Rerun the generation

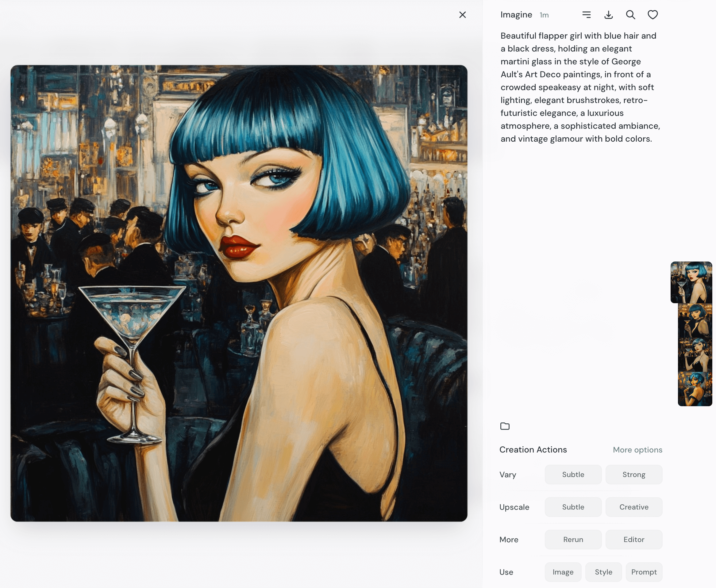pos(573,540)
